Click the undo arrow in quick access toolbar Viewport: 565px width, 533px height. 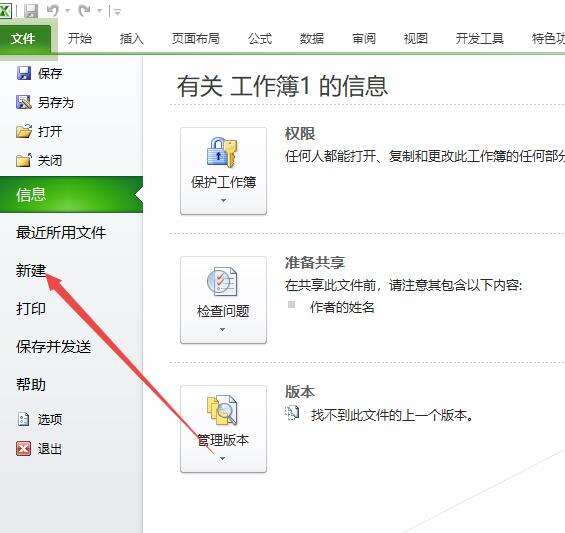click(53, 11)
